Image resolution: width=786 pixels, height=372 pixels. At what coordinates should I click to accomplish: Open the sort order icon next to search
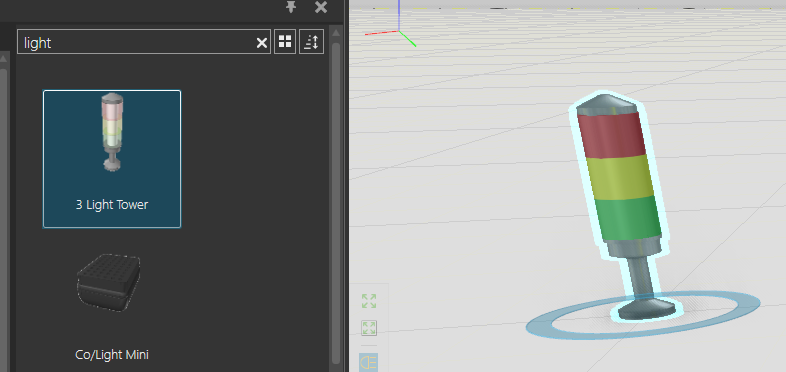tap(311, 42)
